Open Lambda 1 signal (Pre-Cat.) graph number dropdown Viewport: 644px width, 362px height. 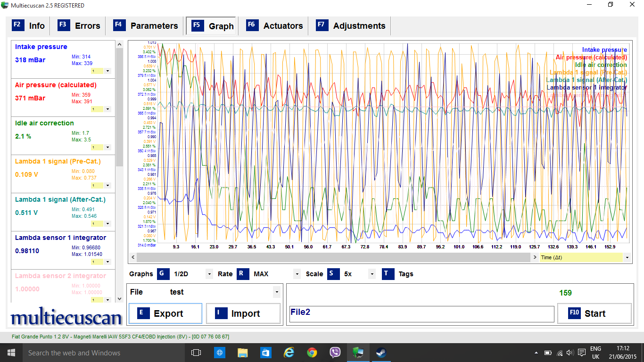[108, 186]
